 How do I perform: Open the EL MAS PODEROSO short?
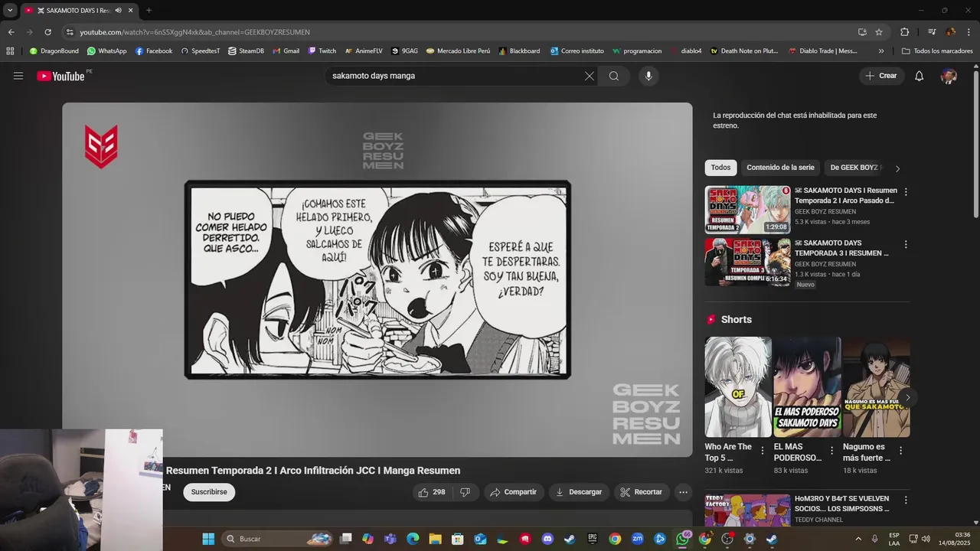point(807,387)
